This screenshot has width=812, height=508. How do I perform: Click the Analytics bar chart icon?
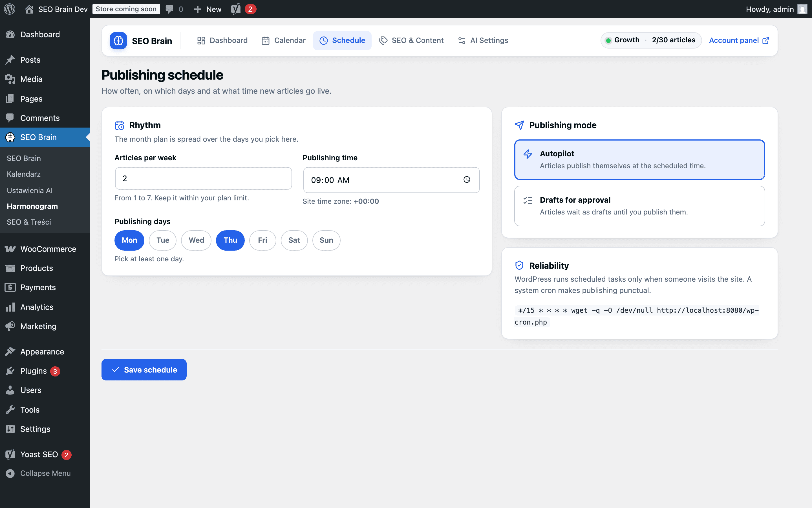coord(10,307)
